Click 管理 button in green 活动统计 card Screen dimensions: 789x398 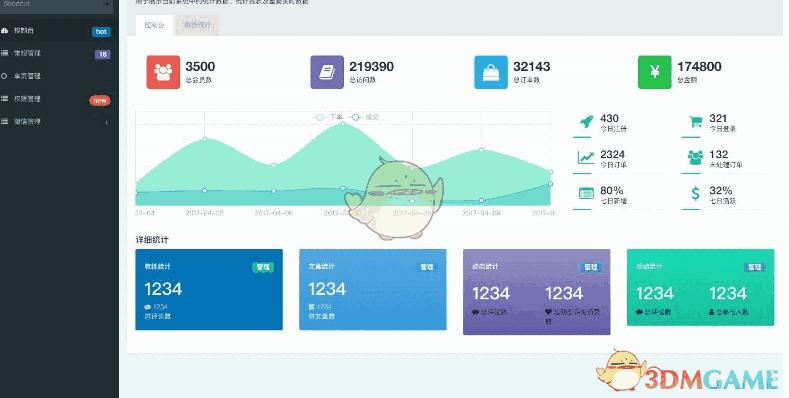[x=754, y=267]
